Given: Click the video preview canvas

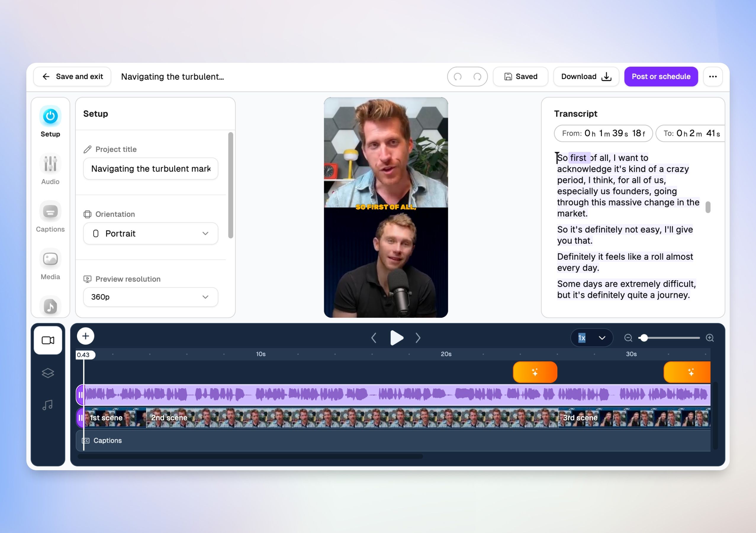Looking at the screenshot, I should (386, 208).
